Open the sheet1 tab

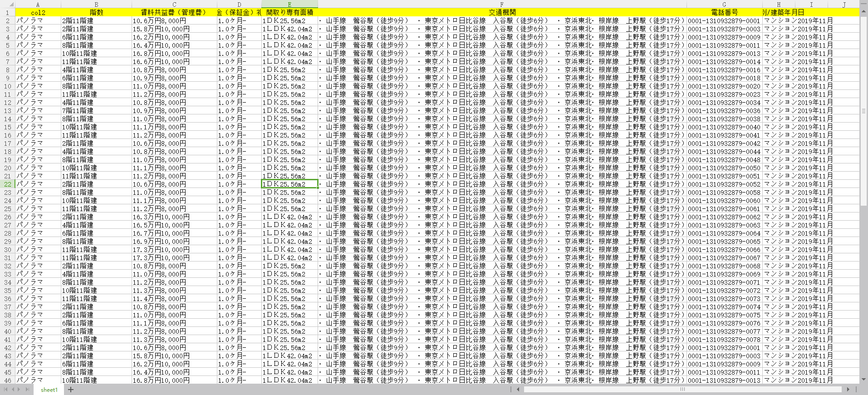[49, 390]
